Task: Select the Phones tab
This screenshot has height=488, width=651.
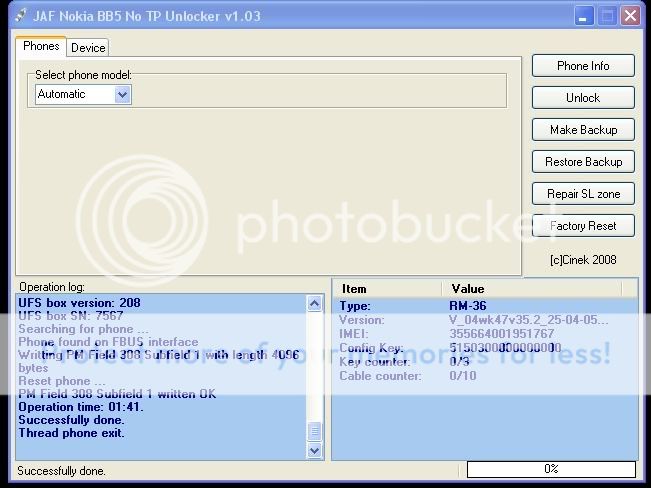Action: click(41, 46)
